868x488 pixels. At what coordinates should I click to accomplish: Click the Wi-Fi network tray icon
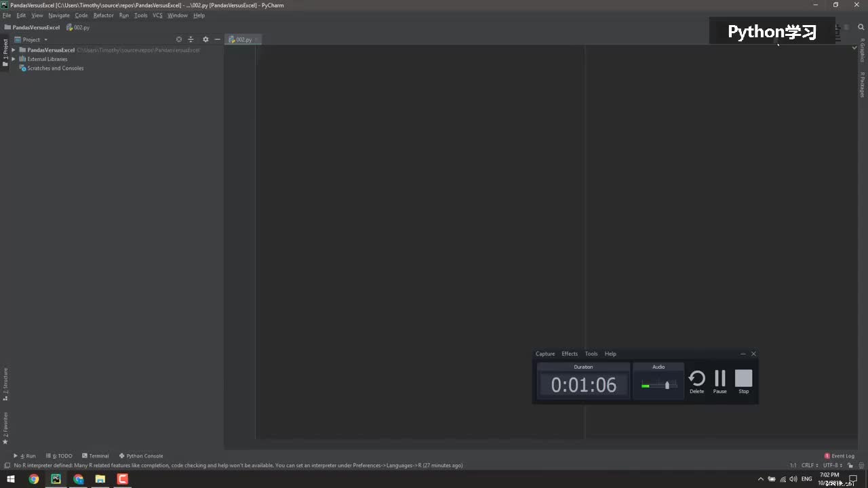[x=783, y=479]
